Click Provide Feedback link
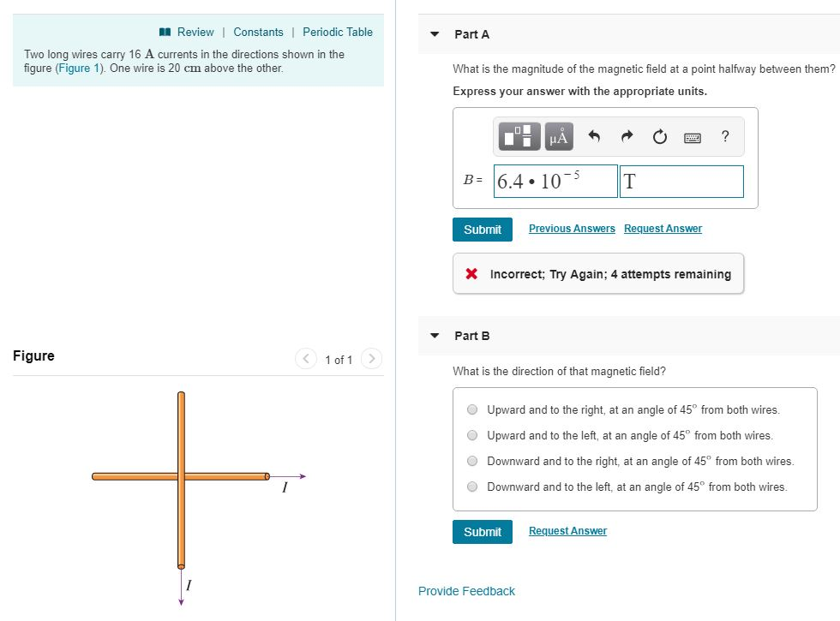The height and width of the screenshot is (621, 840). pos(466,591)
